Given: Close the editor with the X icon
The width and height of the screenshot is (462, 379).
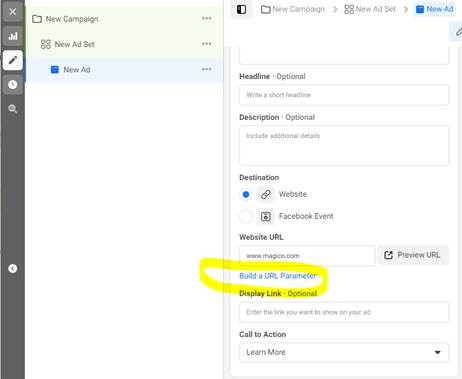Looking at the screenshot, I should point(13,12).
